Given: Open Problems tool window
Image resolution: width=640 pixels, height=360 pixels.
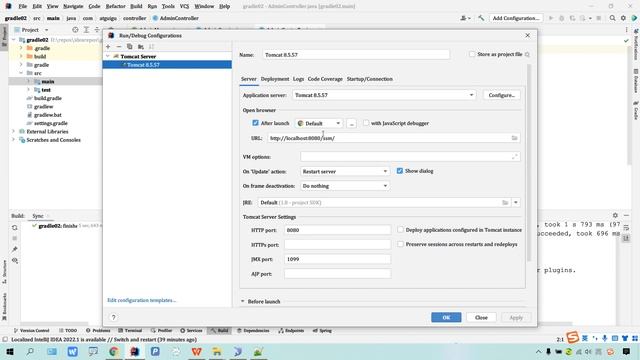Looking at the screenshot, I should (98, 330).
